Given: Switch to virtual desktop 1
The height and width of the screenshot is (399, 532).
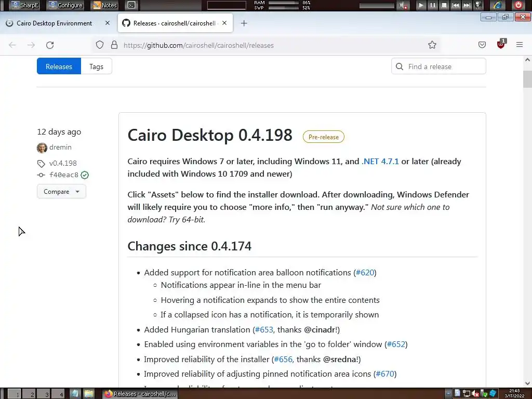Looking at the screenshot, I should [14, 394].
